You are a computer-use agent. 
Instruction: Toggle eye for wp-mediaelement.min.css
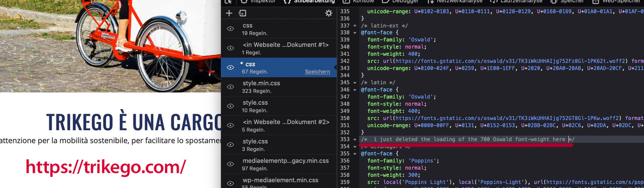(230, 183)
